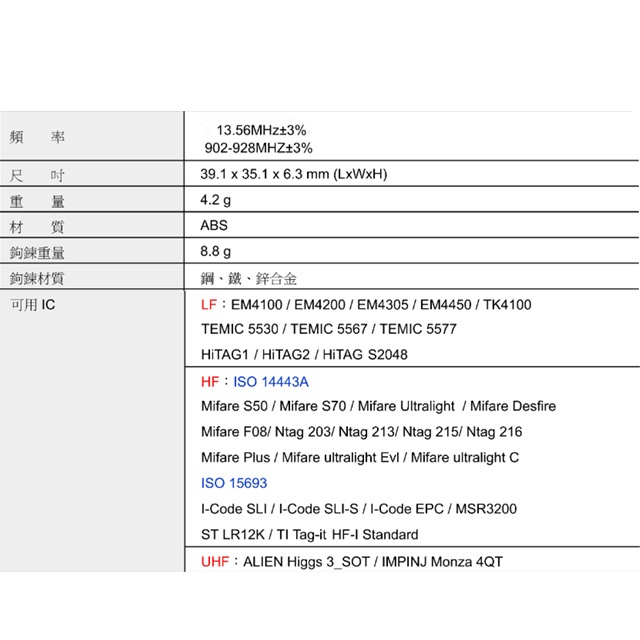Click the red HF label
640x640 pixels.
click(210, 382)
